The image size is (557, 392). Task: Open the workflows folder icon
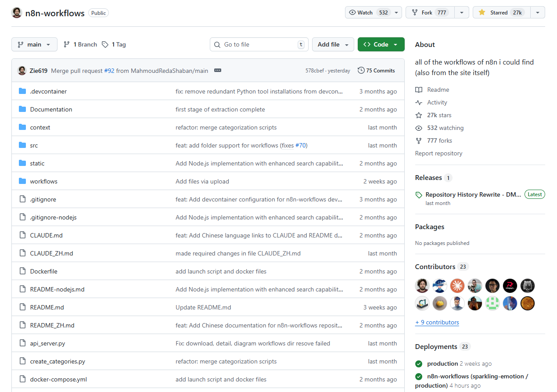[22, 181]
